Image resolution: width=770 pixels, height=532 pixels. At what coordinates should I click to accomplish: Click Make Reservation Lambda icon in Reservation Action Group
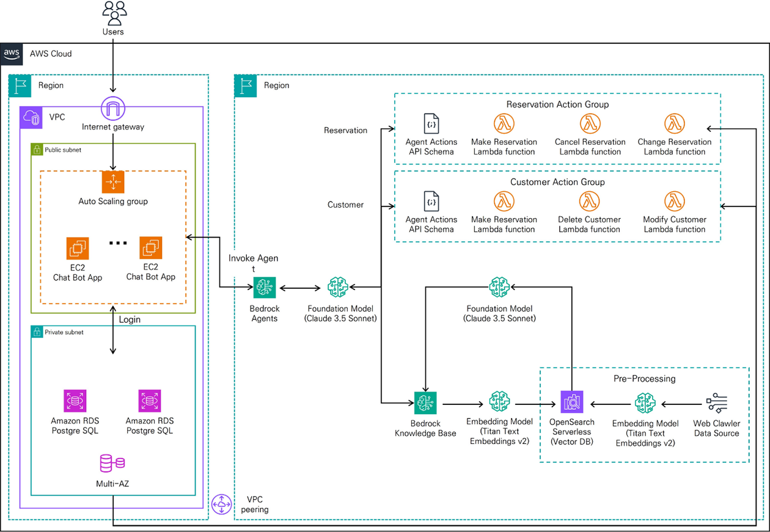[x=504, y=123]
